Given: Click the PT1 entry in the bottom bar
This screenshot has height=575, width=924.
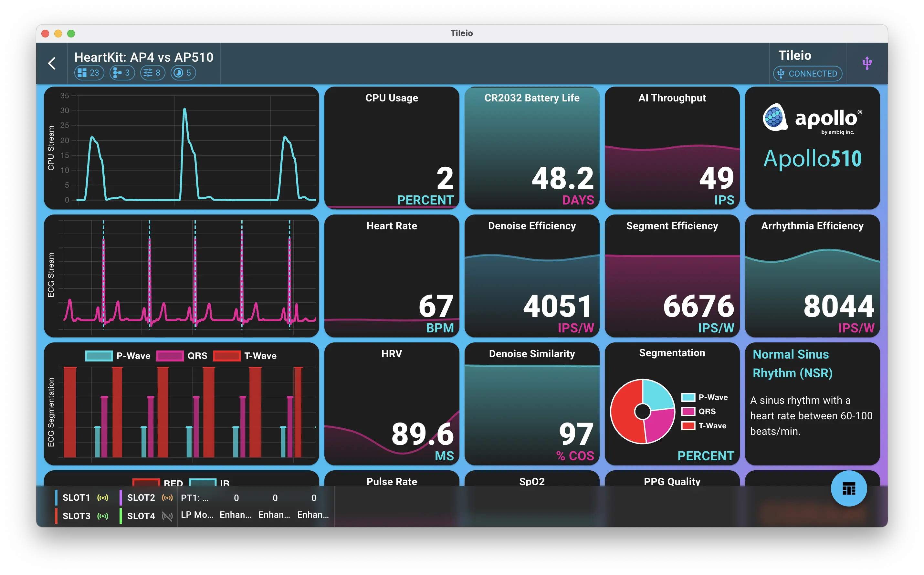Looking at the screenshot, I should tap(195, 498).
